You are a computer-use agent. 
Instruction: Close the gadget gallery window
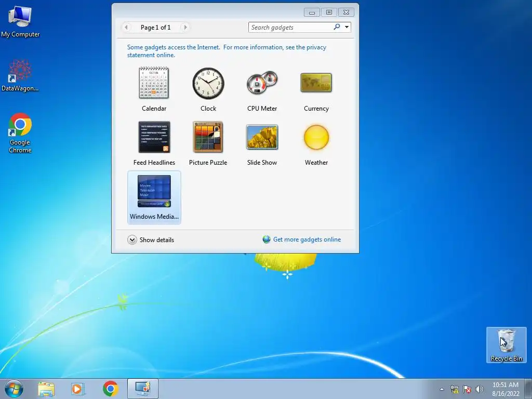coord(346,12)
